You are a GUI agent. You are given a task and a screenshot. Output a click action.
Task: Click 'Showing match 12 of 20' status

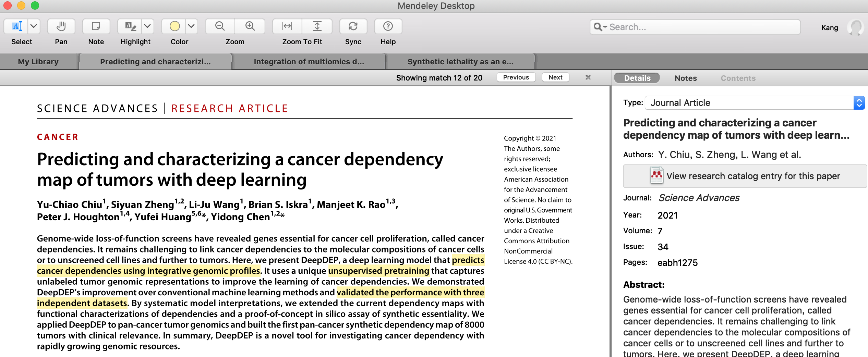[x=439, y=78]
